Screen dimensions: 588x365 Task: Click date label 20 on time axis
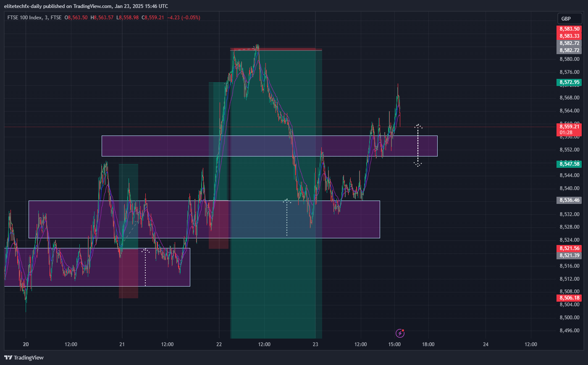click(x=26, y=344)
